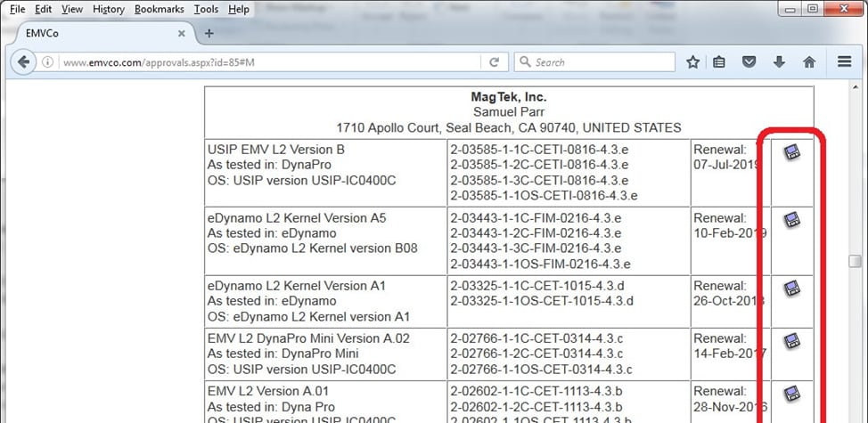
Task: Select 'eDynamo L2 Kernel Version A1' text
Action: [296, 286]
